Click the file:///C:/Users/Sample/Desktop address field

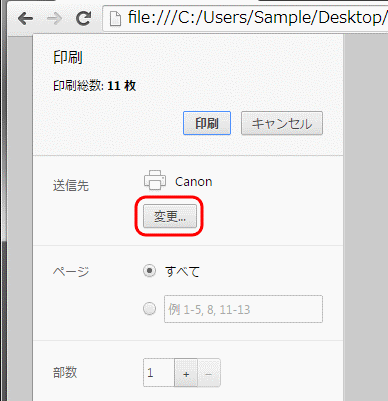tap(245, 18)
